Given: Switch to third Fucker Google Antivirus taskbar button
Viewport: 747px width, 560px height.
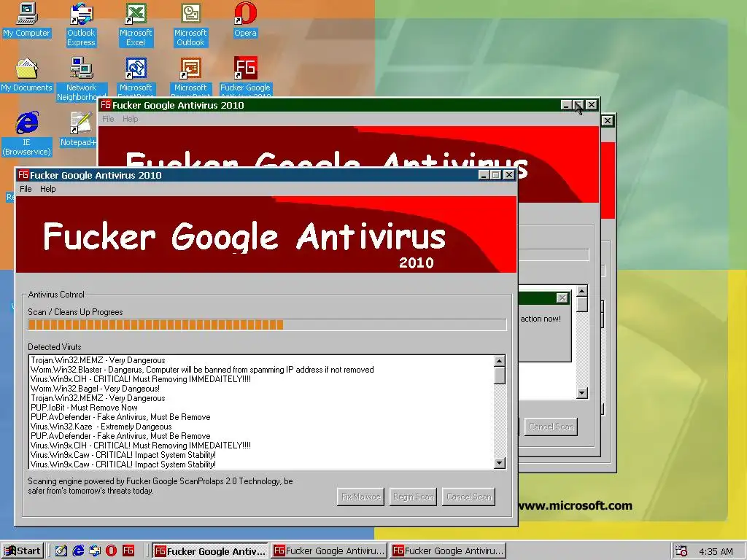Looking at the screenshot, I should 448,551.
